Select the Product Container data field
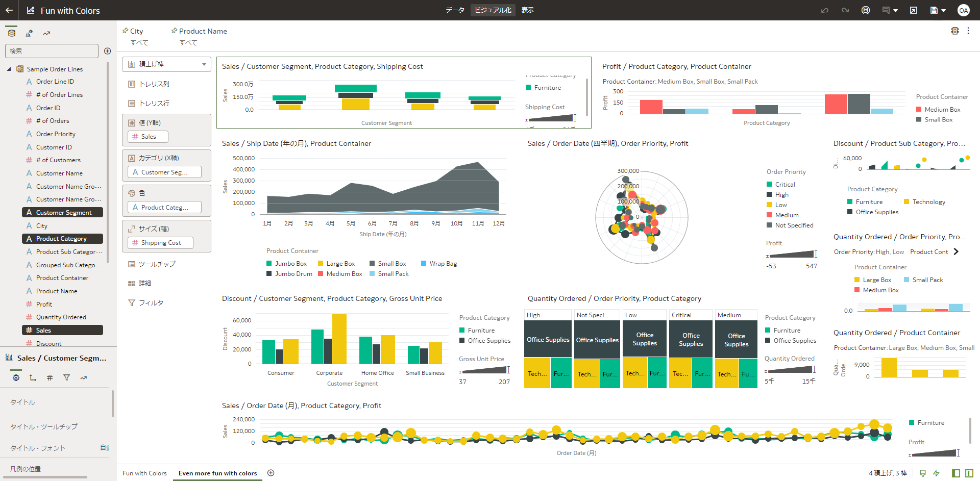The height and width of the screenshot is (481, 980). pyautogui.click(x=62, y=278)
